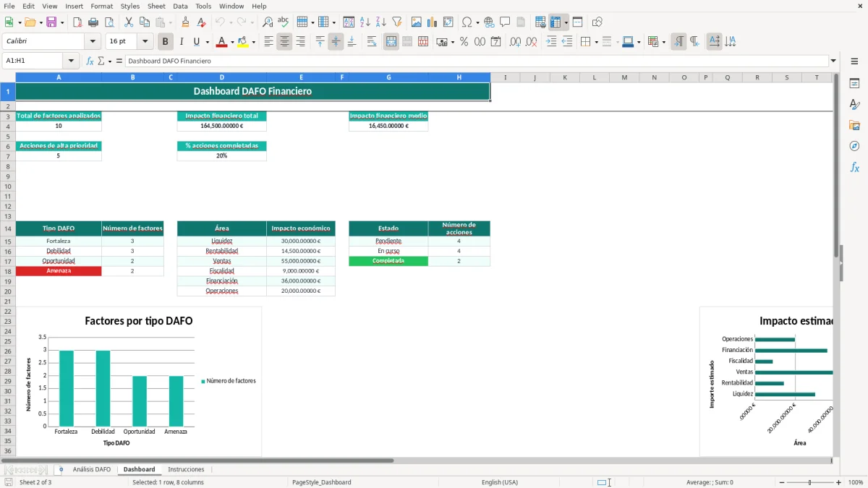The image size is (868, 488).
Task: Open the Font Name dropdown
Action: [92, 42]
